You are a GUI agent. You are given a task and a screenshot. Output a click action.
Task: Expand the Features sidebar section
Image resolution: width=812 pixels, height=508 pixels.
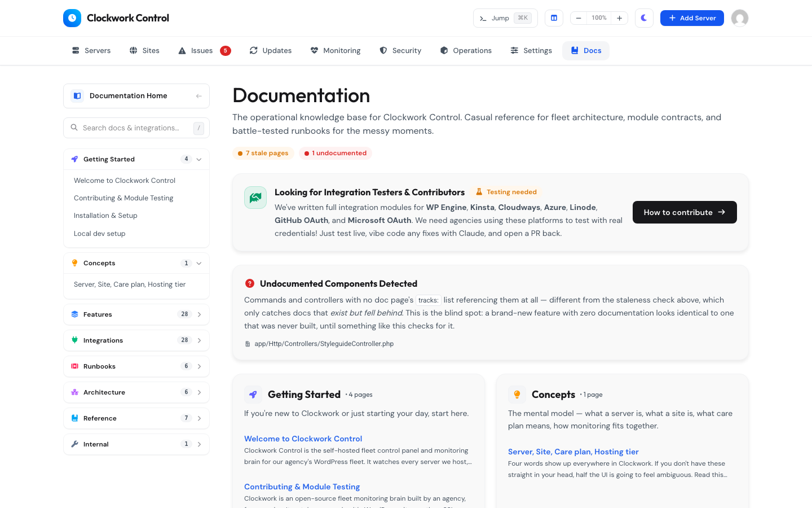(136, 314)
